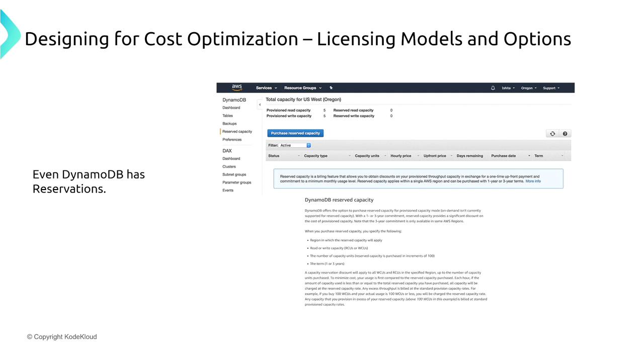Expand the Resource Groups menu
The image size is (644, 362).
302,88
